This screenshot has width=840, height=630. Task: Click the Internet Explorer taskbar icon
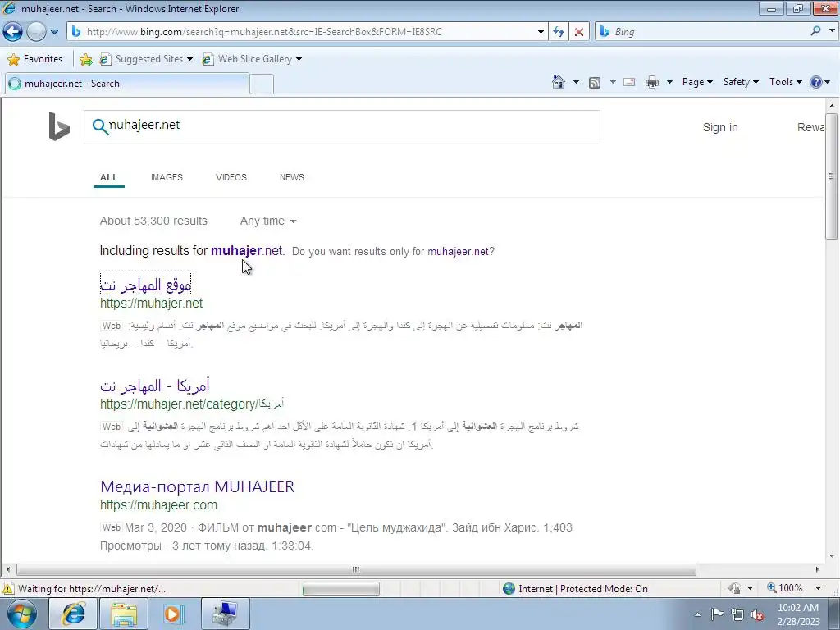73,614
